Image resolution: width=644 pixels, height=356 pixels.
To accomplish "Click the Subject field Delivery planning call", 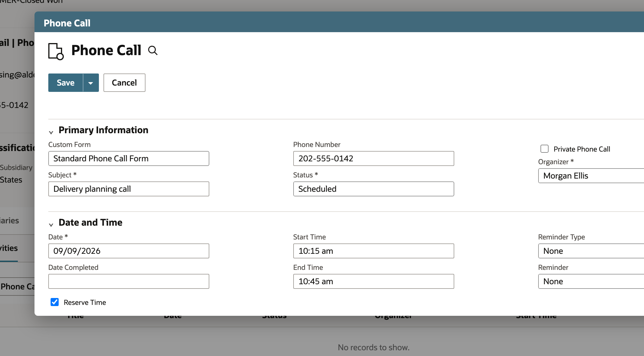I will [x=129, y=189].
